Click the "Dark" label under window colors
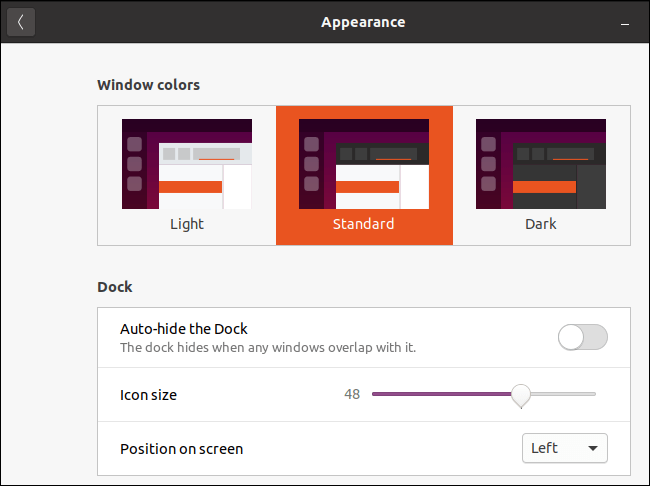 point(541,224)
